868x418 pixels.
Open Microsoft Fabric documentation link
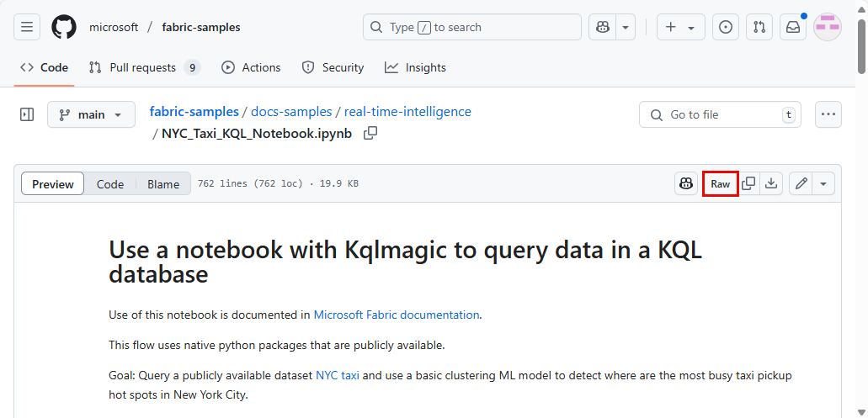[x=397, y=315]
